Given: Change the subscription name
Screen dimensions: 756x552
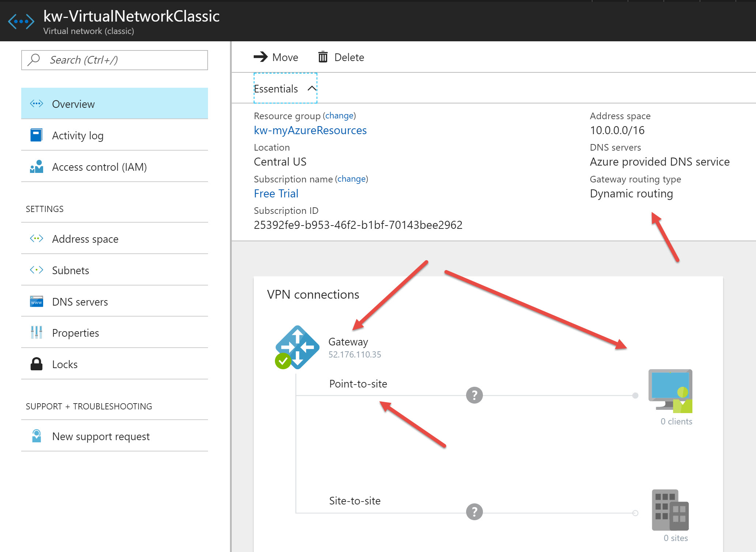Looking at the screenshot, I should pos(351,179).
